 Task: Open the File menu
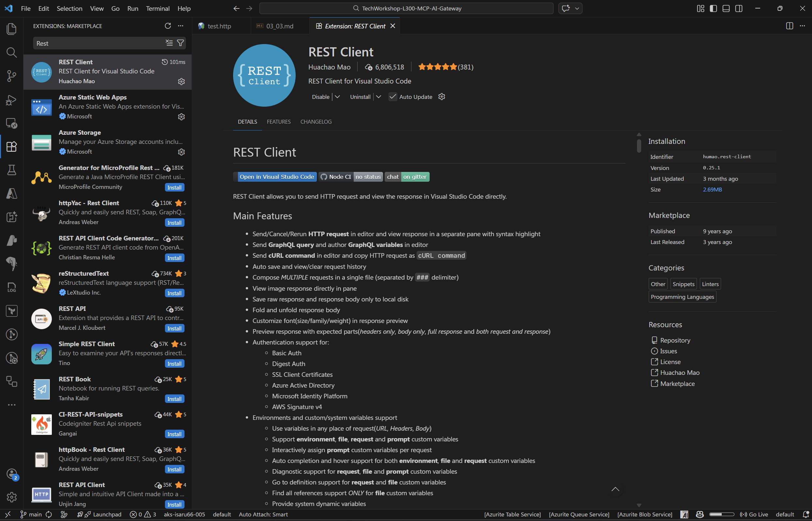point(26,8)
